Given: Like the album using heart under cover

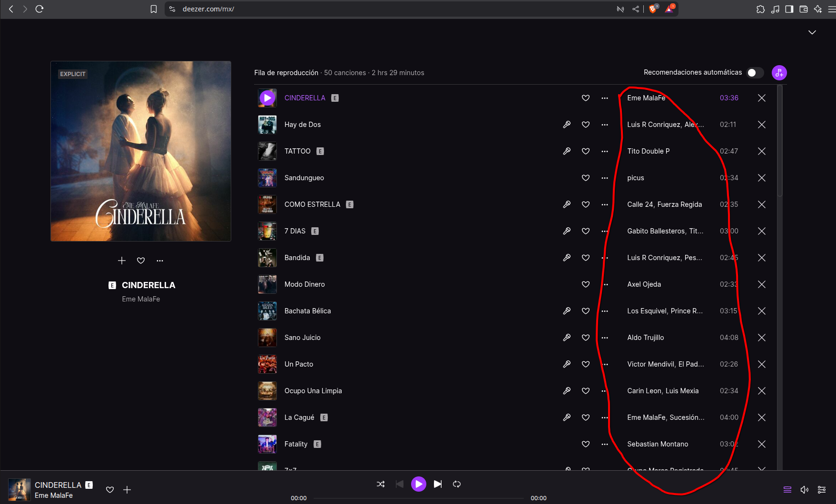Looking at the screenshot, I should [x=141, y=261].
